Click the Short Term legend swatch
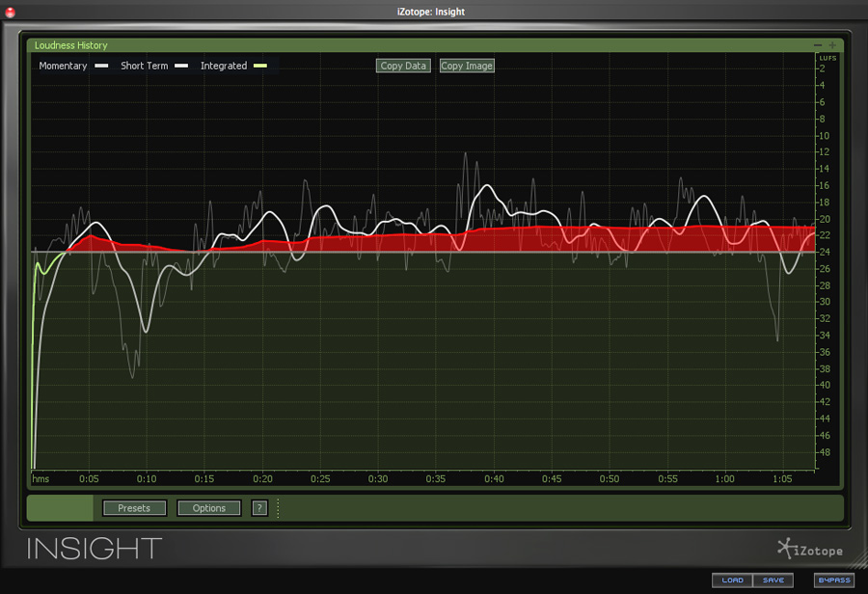The height and width of the screenshot is (594, 868). click(180, 67)
